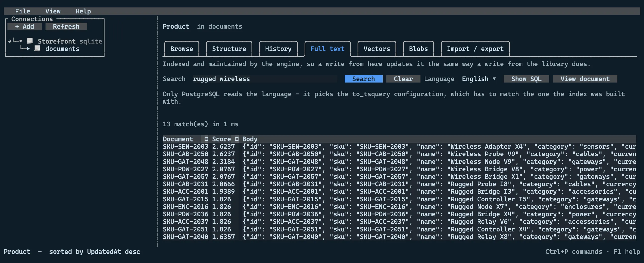Viewport: 644px width, 263px height.
Task: Open the View menu
Action: [x=53, y=11]
